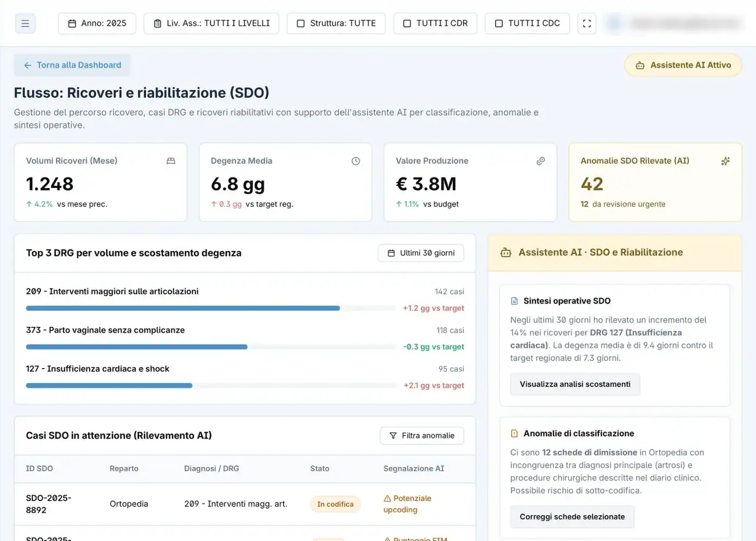Click the progress bar for DRG 127
The width and height of the screenshot is (756, 541).
[211, 385]
